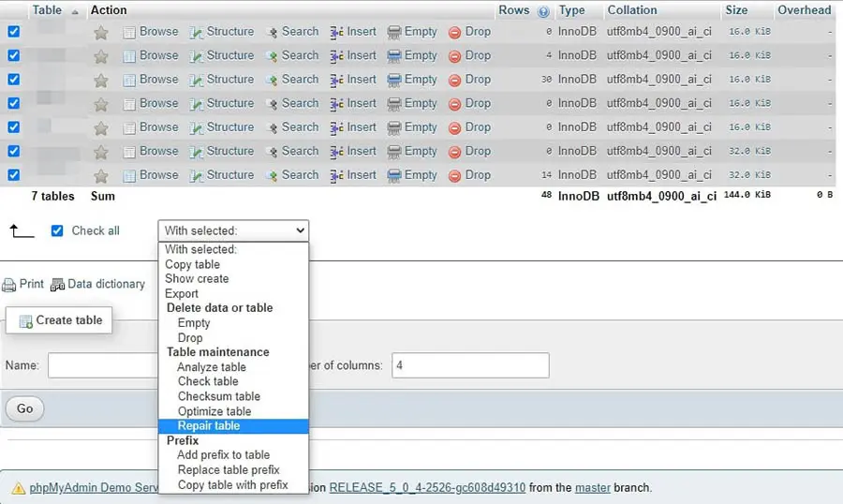The height and width of the screenshot is (504, 843).
Task: Click the red Drop icon in last row
Action: pyautogui.click(x=454, y=175)
